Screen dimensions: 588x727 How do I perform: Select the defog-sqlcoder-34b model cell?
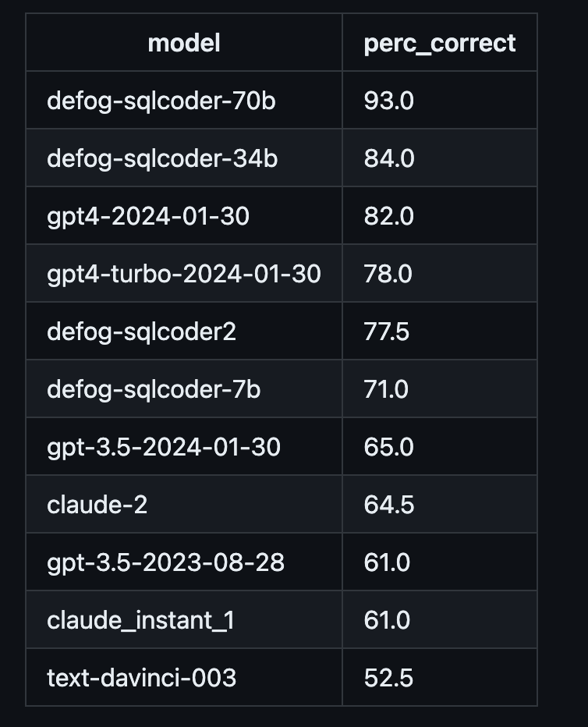coord(162,158)
